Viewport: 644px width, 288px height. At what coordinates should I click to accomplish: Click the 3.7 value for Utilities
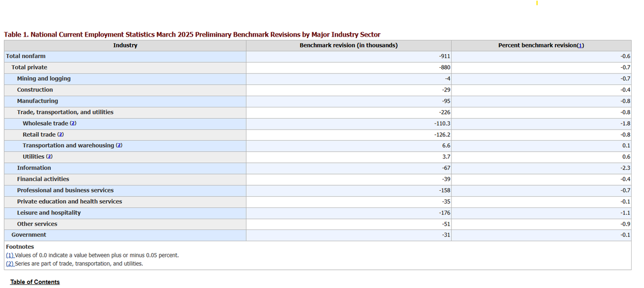(x=446, y=157)
